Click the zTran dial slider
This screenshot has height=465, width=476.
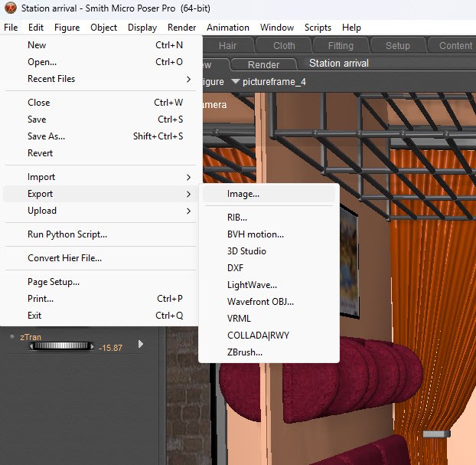coord(61,345)
